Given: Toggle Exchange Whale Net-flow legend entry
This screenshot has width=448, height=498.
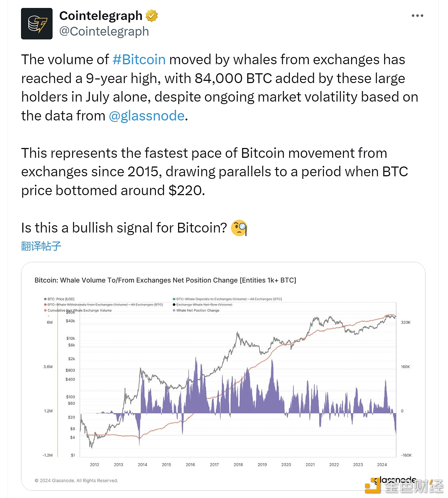Looking at the screenshot, I should [x=202, y=305].
